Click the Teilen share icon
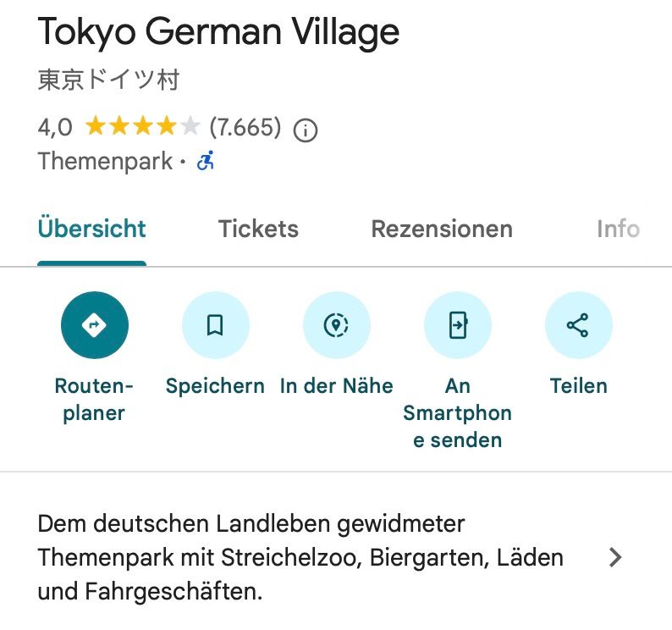 click(578, 325)
